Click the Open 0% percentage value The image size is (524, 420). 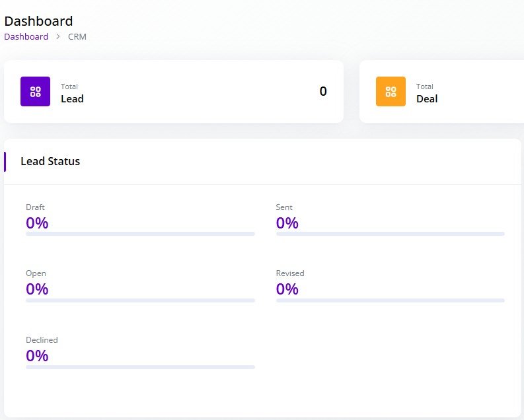coord(37,289)
